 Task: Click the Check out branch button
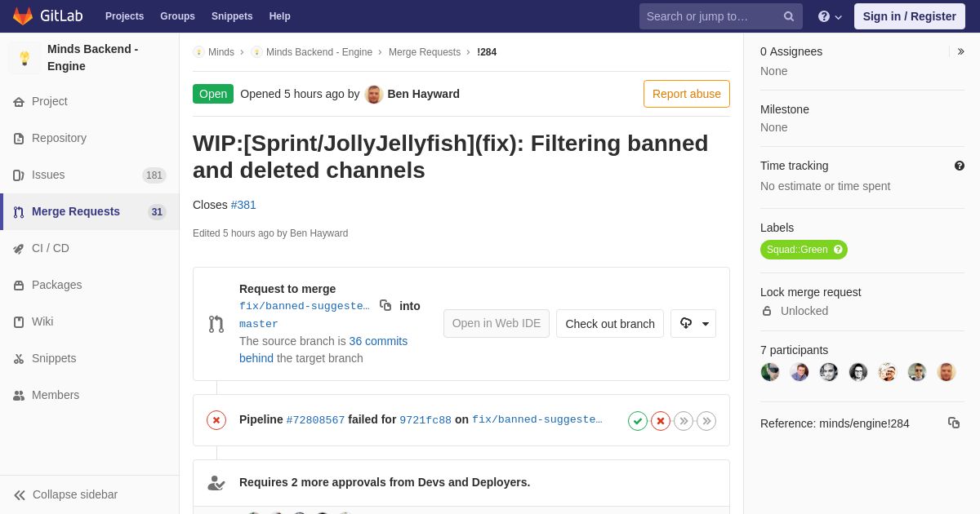(x=610, y=323)
